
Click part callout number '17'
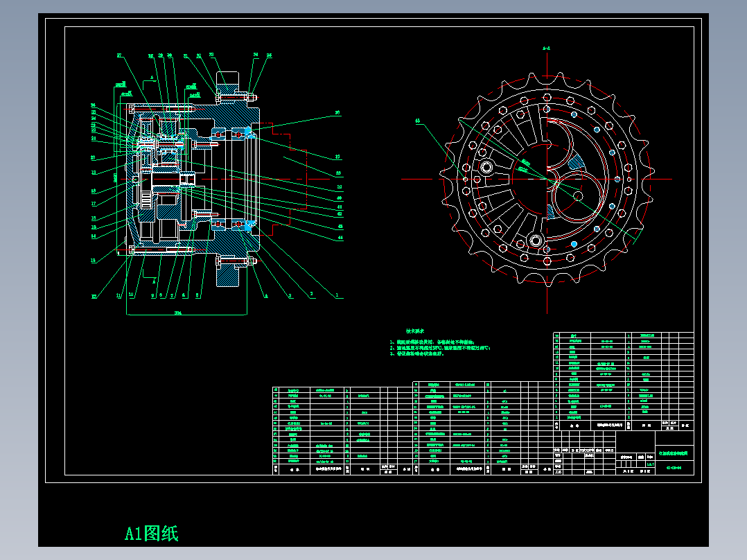[94, 204]
